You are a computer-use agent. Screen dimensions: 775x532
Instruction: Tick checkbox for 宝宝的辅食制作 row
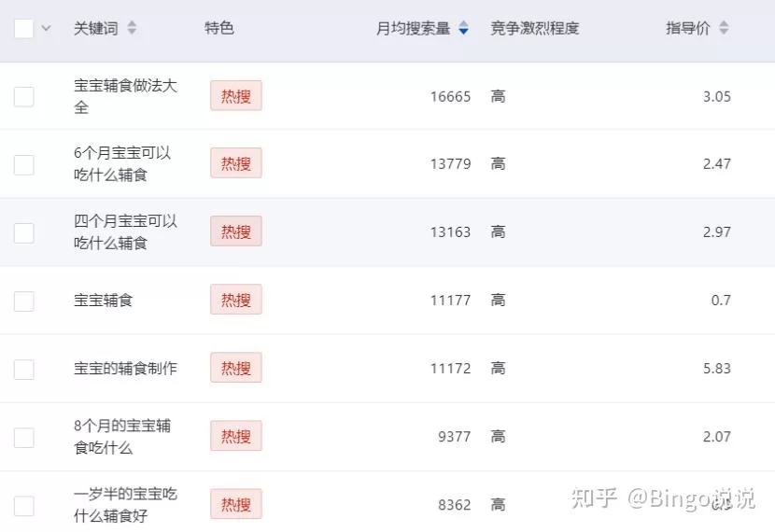(x=23, y=369)
